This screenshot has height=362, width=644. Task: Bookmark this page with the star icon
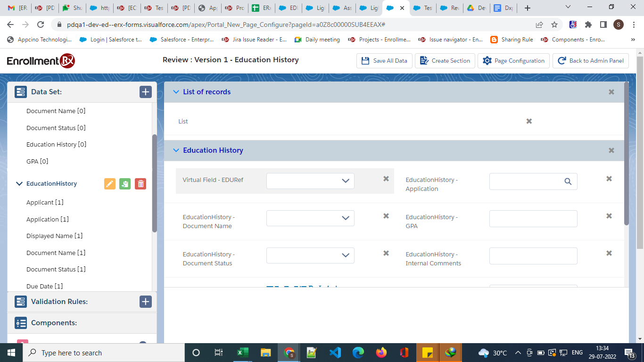click(x=554, y=25)
